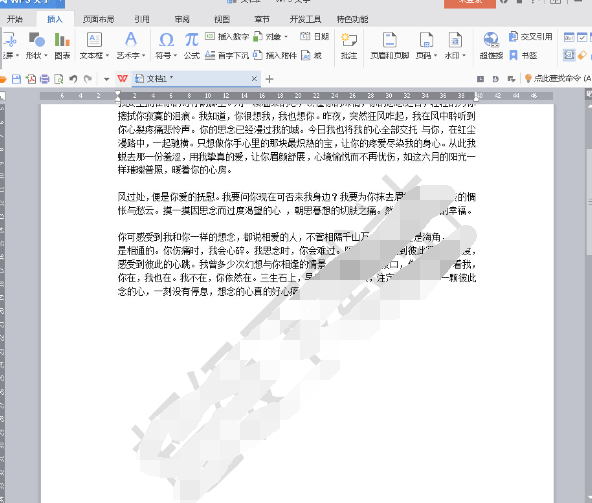Expand the 文本框 text box dropdown
Viewport: 592px width, 503px height.
[x=107, y=56]
